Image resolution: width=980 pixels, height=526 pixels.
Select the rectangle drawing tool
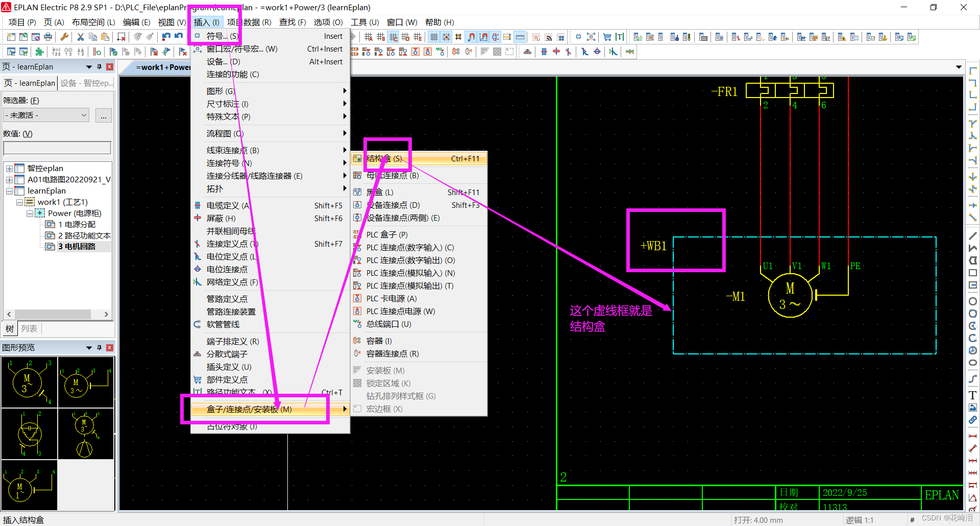(973, 273)
